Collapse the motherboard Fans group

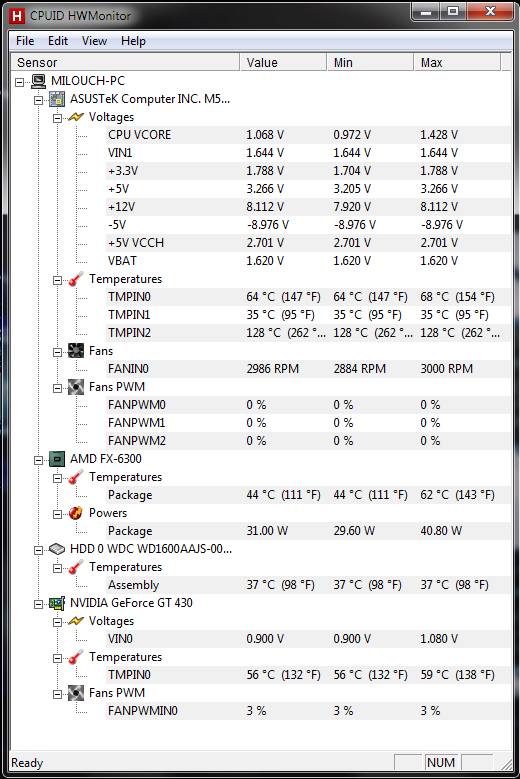pyautogui.click(x=58, y=352)
